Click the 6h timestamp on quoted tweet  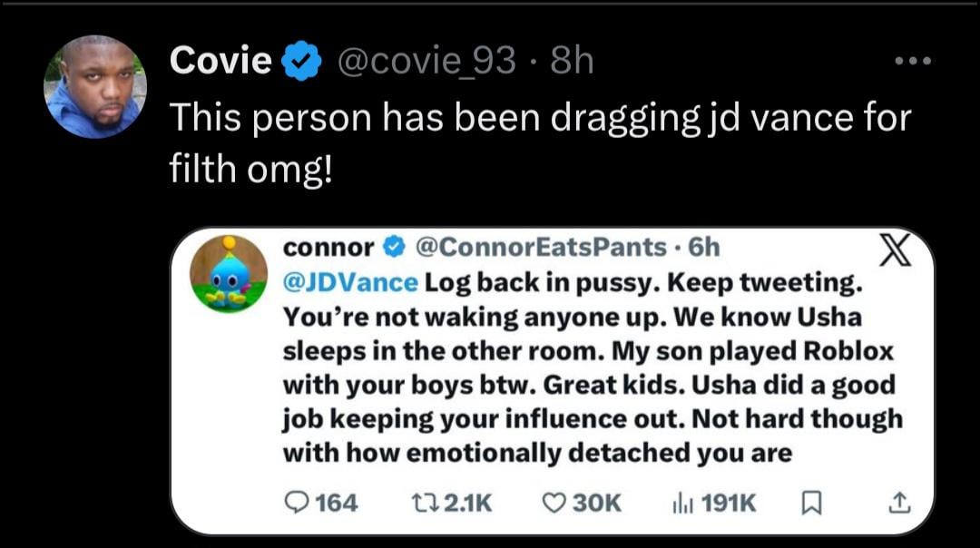704,247
